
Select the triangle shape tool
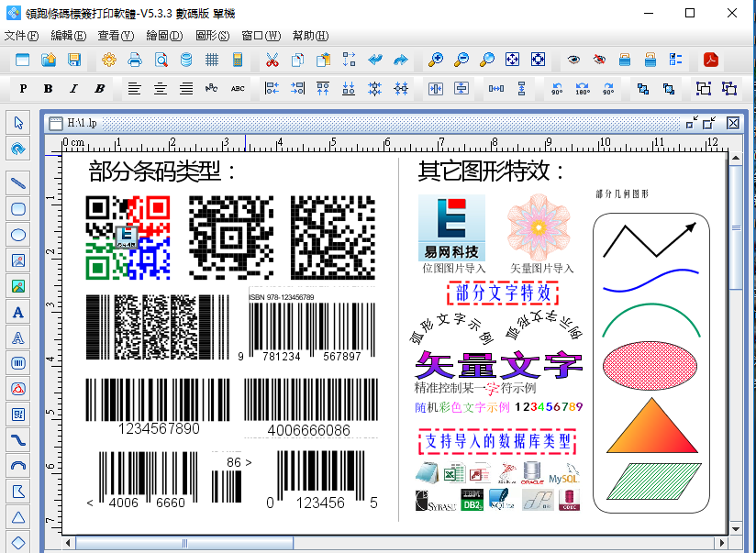click(18, 517)
